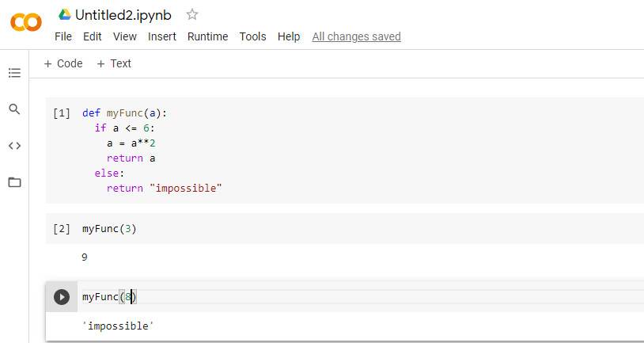Open the File menu
Viewport: 644px width, 343px height.
[x=63, y=36]
